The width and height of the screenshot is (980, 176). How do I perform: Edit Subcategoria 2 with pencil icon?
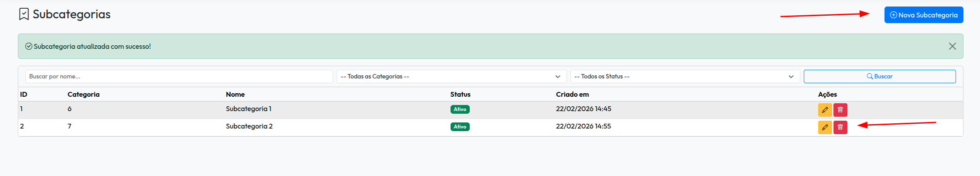point(825,127)
